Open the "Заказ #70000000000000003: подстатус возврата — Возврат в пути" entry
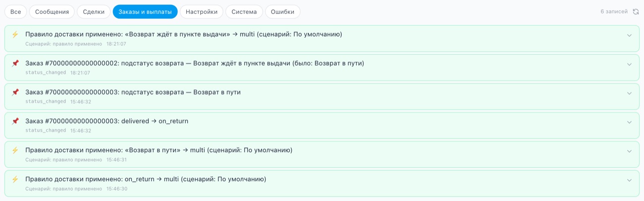 tap(322, 96)
